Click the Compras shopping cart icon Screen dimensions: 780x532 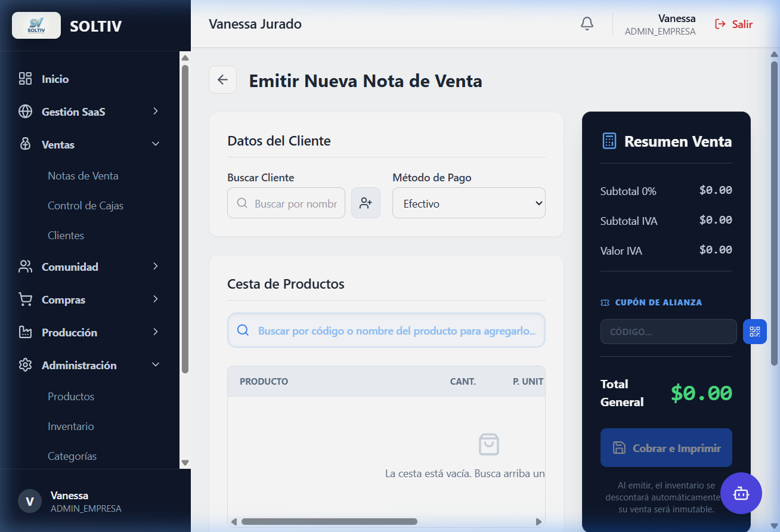point(25,299)
